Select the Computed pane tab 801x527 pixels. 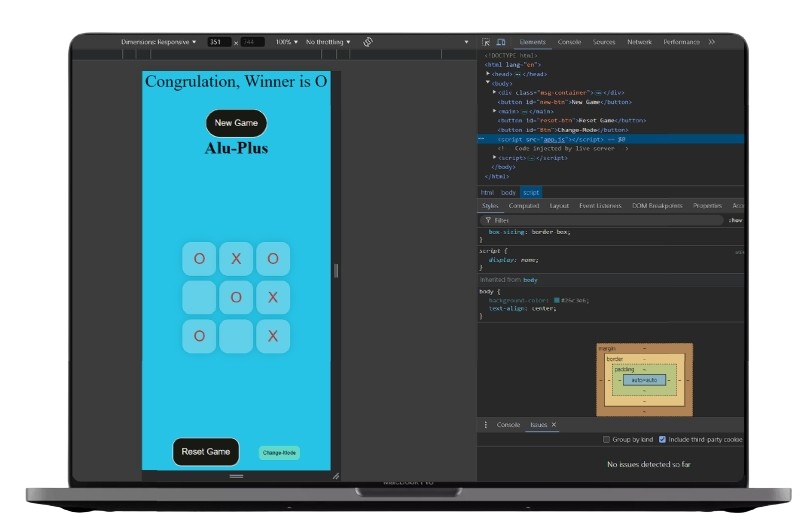tap(524, 206)
